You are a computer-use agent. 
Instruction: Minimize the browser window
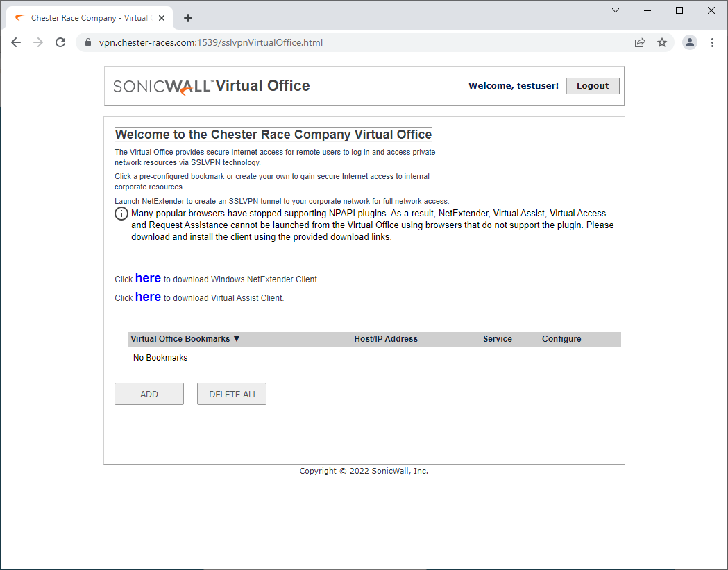click(x=647, y=10)
